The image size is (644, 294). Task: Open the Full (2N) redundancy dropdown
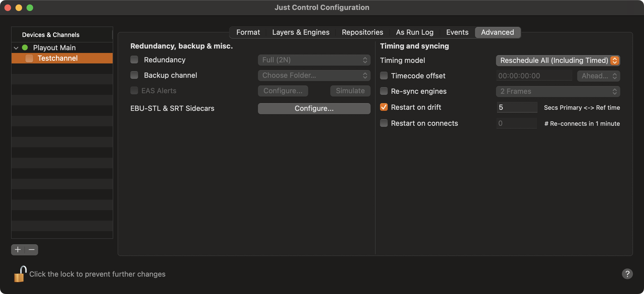pos(314,60)
